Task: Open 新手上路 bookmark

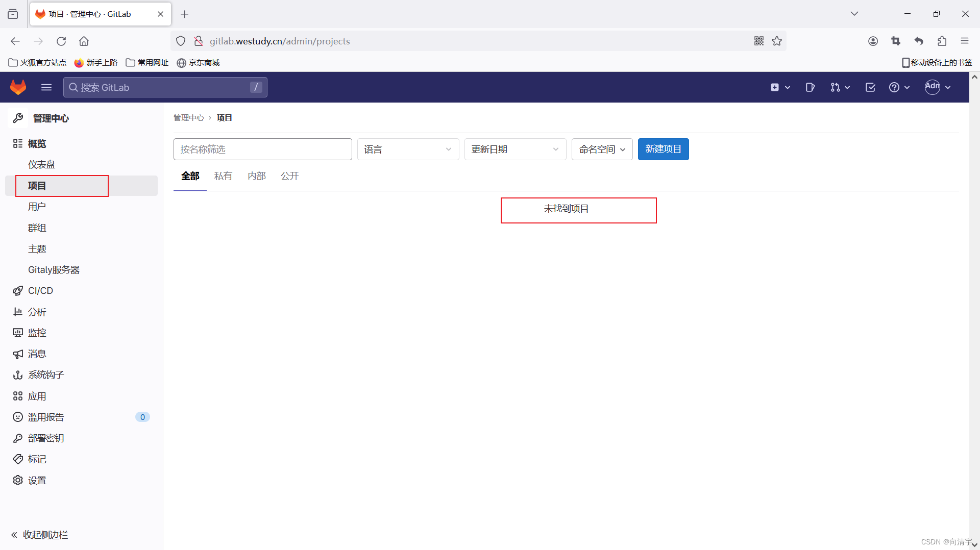Action: pos(96,63)
